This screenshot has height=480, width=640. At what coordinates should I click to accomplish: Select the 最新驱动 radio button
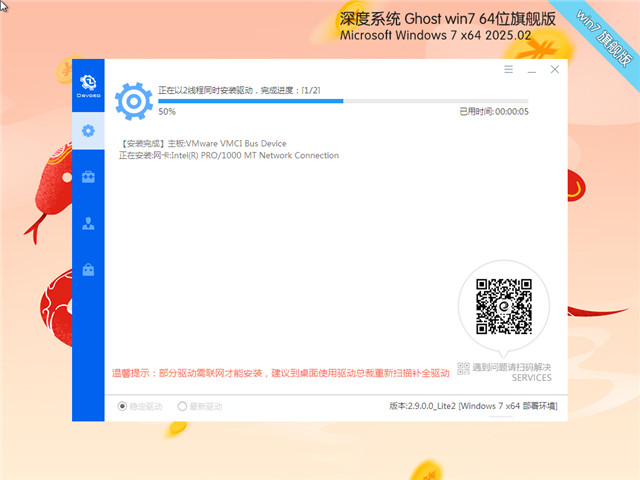182,406
